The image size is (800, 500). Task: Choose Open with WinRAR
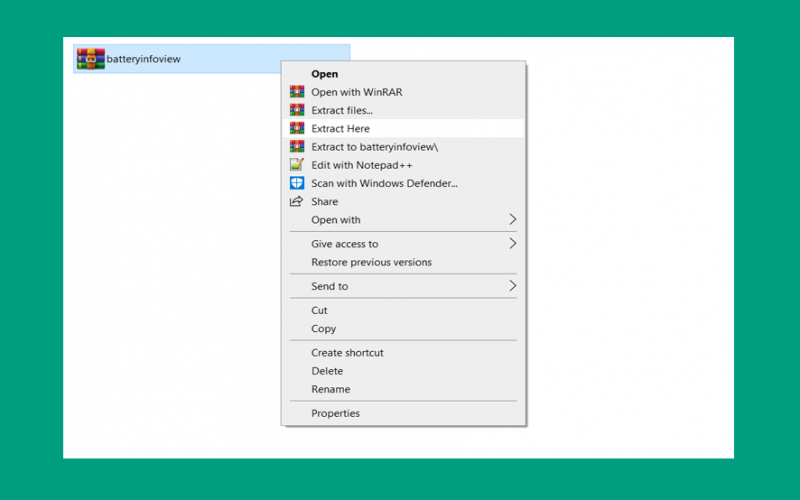point(403,92)
